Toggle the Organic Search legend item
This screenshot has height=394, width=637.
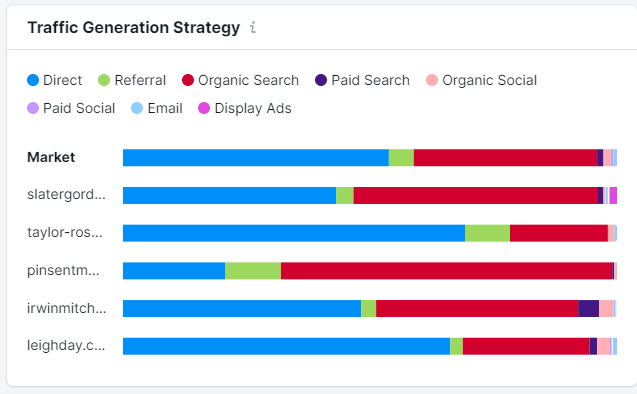(240, 80)
